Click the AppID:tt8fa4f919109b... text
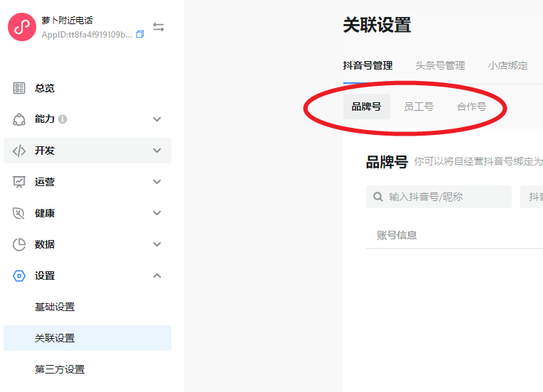Screen dimensions: 543x392 pos(87,35)
